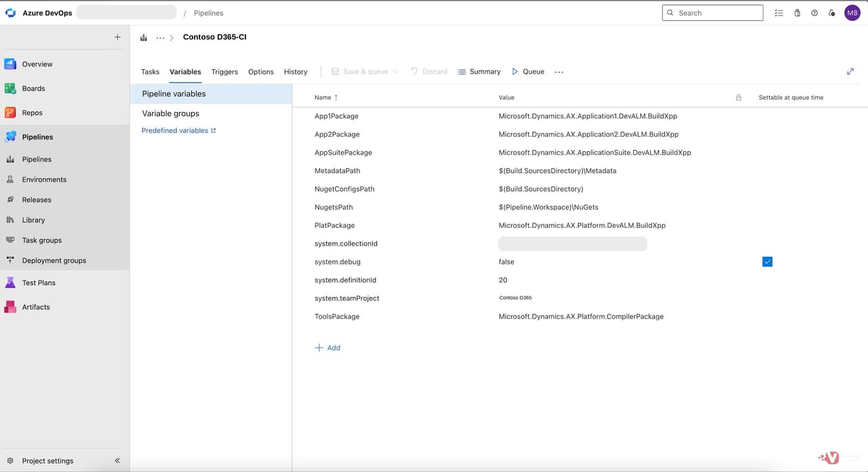Image resolution: width=868 pixels, height=472 pixels.
Task: Open the Test Plans flask icon
Action: coord(10,283)
